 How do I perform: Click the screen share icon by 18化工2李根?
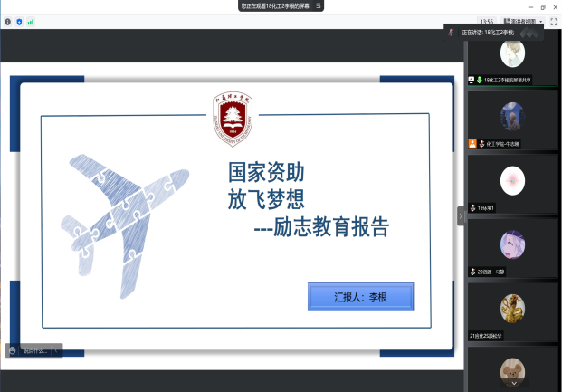coord(472,81)
